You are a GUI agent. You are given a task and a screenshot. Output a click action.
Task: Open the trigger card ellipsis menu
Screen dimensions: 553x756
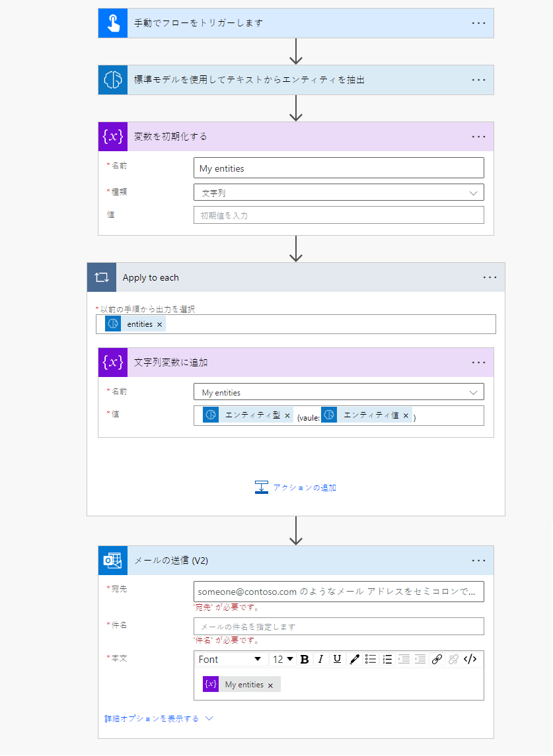point(478,23)
